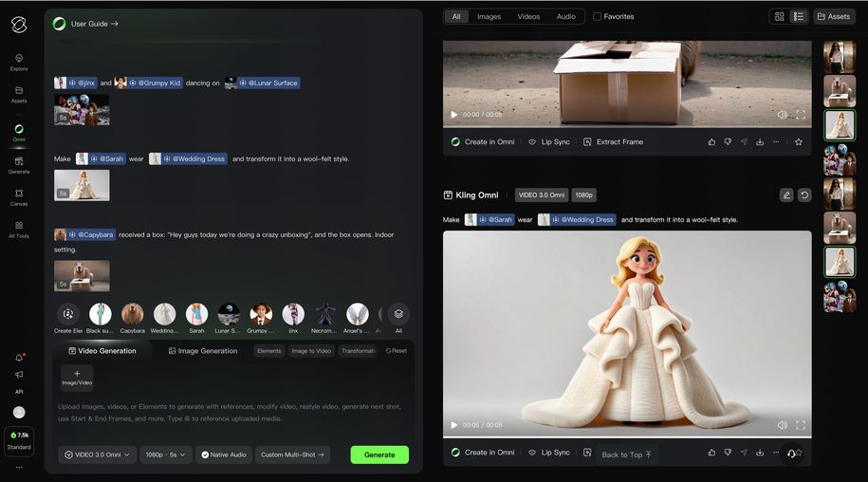Open the User Guide link
The height and width of the screenshot is (482, 868).
(94, 24)
